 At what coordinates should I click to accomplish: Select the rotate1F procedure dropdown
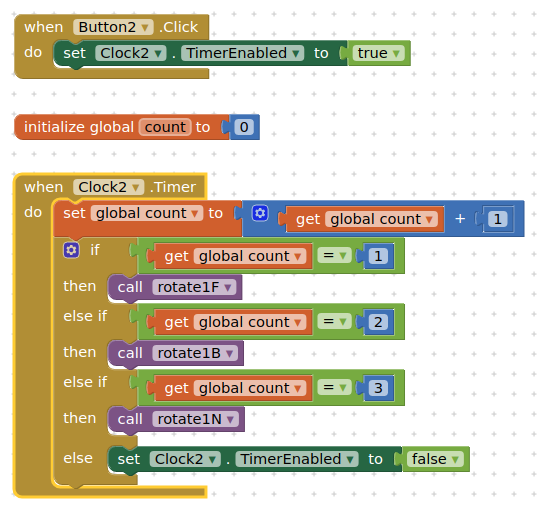coord(194,287)
